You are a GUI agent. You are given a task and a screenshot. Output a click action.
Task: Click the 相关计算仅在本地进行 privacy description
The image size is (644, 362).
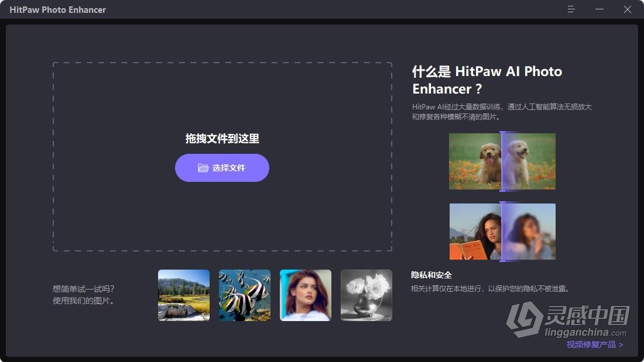point(491,288)
